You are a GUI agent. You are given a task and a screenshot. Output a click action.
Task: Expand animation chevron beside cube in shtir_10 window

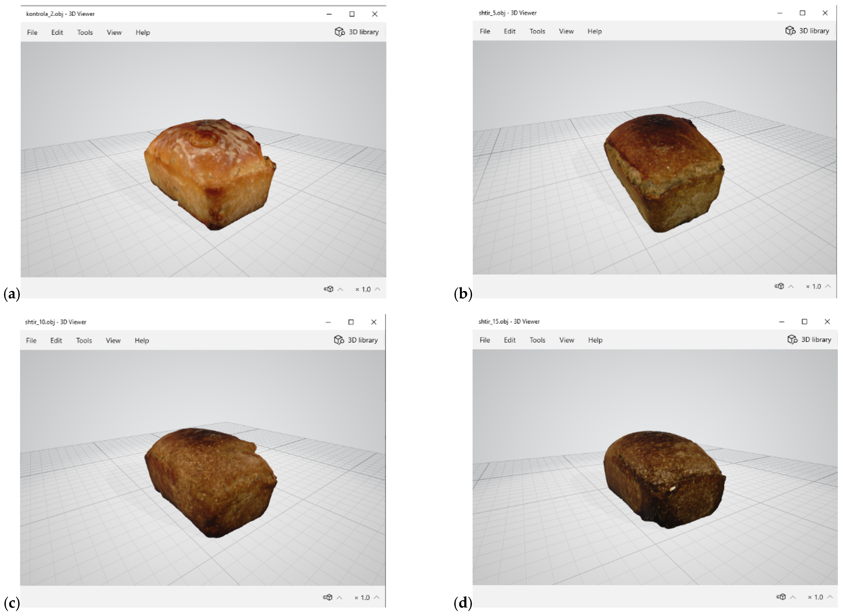339,597
